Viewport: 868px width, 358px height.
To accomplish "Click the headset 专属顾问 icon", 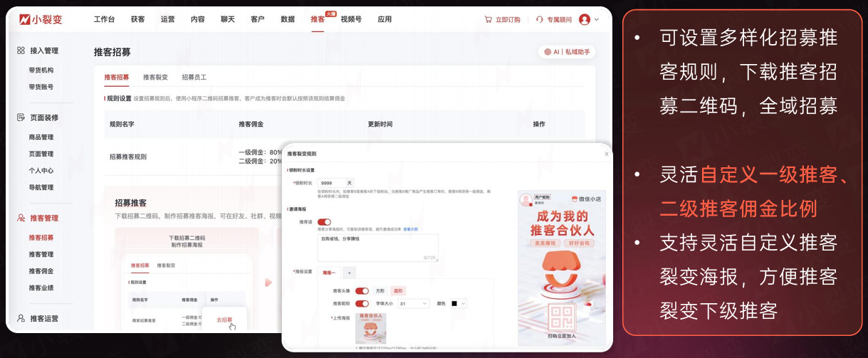I will tap(540, 20).
